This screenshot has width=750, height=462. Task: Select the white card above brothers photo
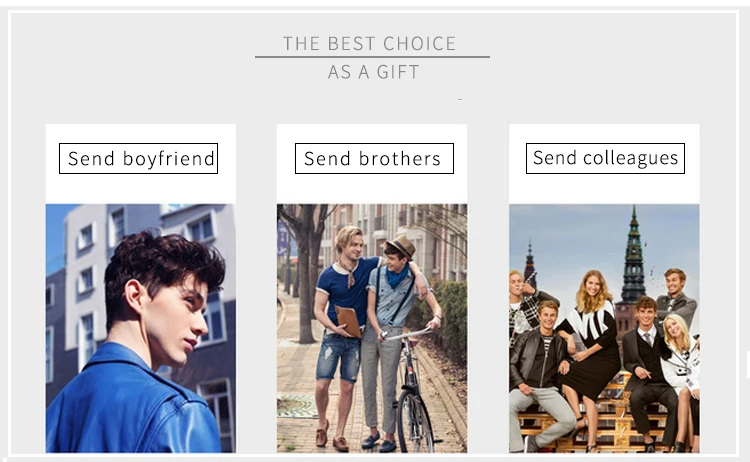tap(372, 164)
